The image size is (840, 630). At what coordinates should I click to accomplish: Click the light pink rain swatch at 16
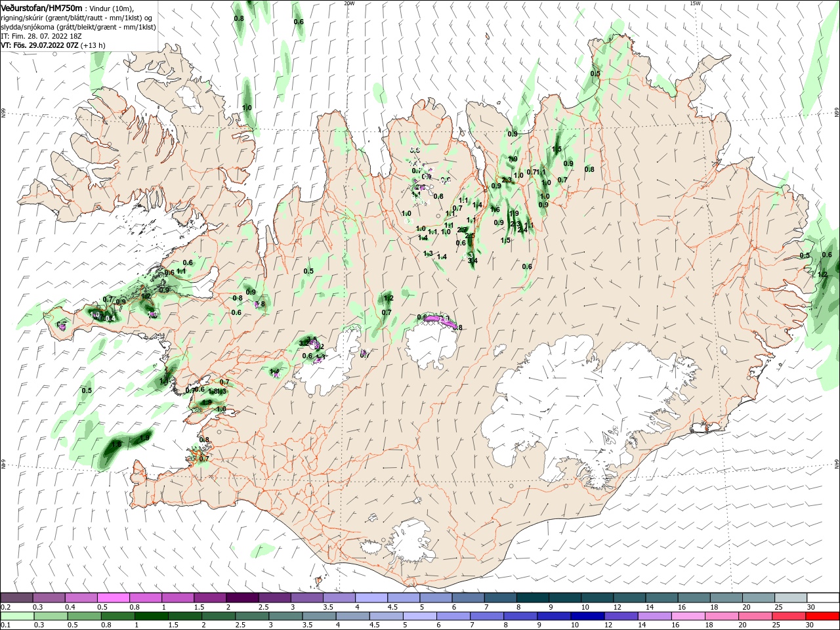(x=688, y=616)
